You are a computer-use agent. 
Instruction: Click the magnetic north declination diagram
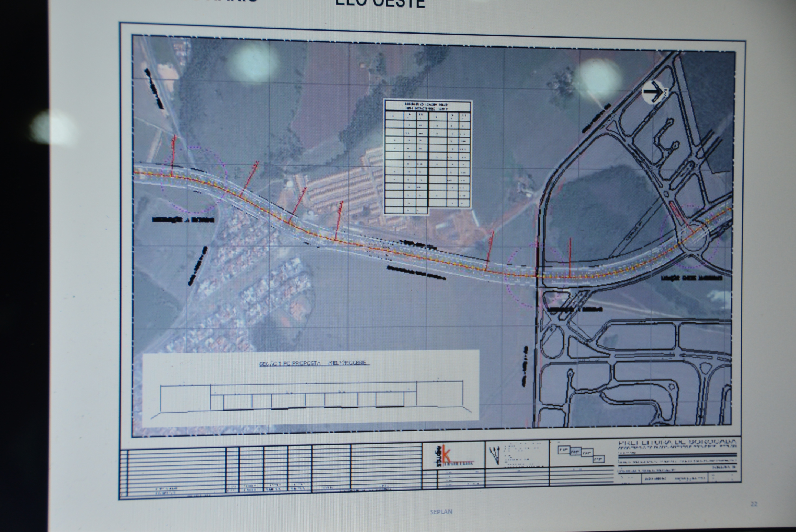(495, 455)
